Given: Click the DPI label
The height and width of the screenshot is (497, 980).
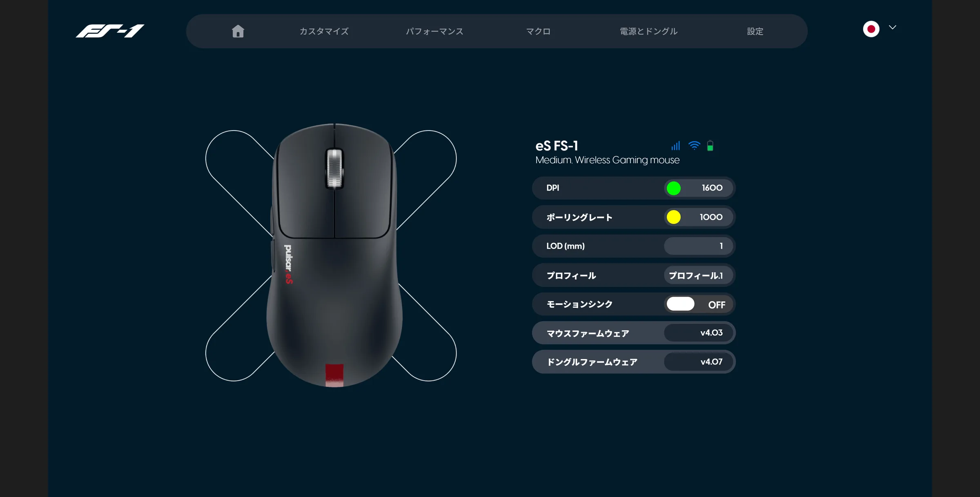Looking at the screenshot, I should click(553, 188).
